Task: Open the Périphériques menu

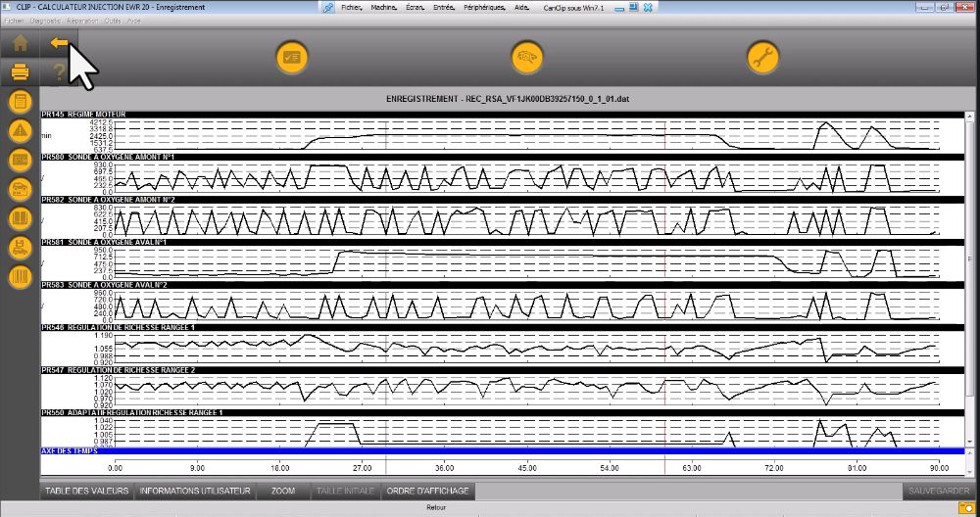Action: pos(480,7)
